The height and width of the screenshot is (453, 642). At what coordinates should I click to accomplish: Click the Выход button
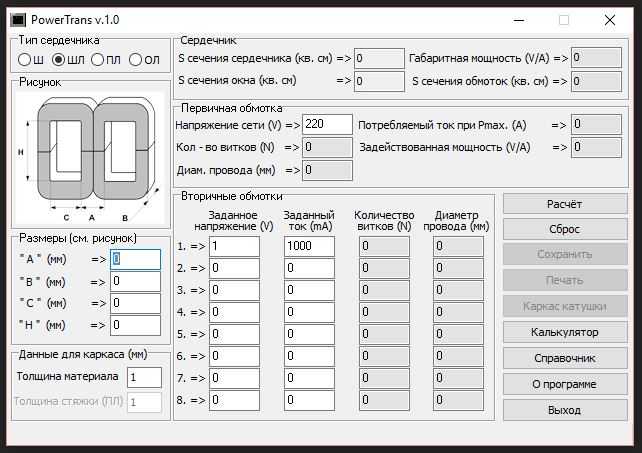[565, 410]
